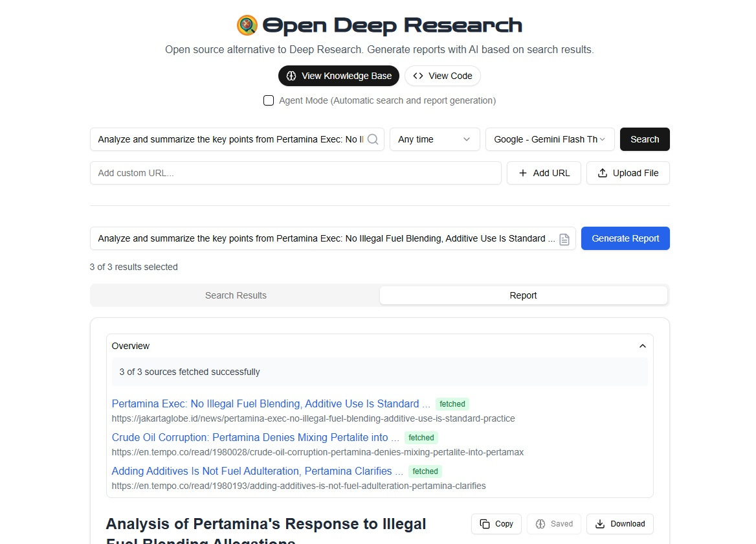Click the 'Open source alternative to Deep Research' subtitle

[x=379, y=50]
